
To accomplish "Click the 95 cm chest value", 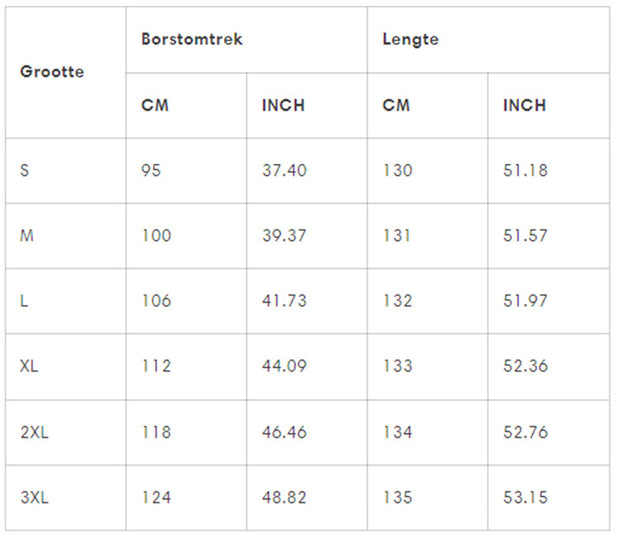I will point(151,170).
